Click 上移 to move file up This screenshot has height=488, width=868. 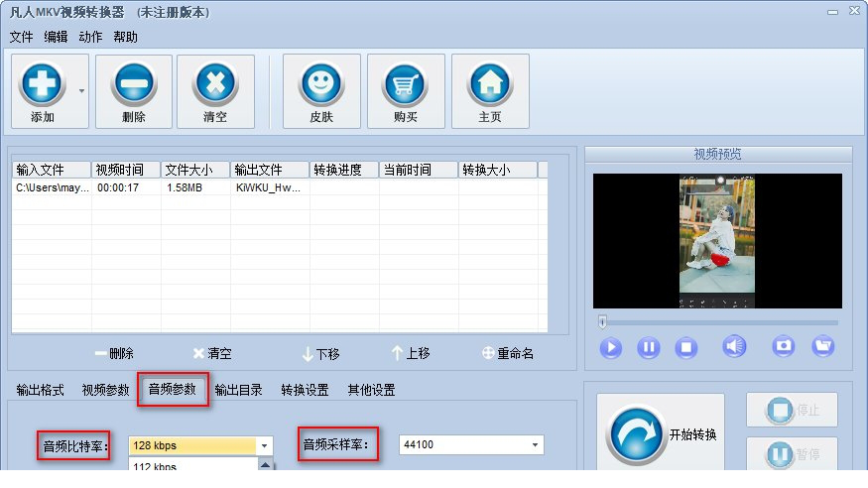click(x=411, y=353)
